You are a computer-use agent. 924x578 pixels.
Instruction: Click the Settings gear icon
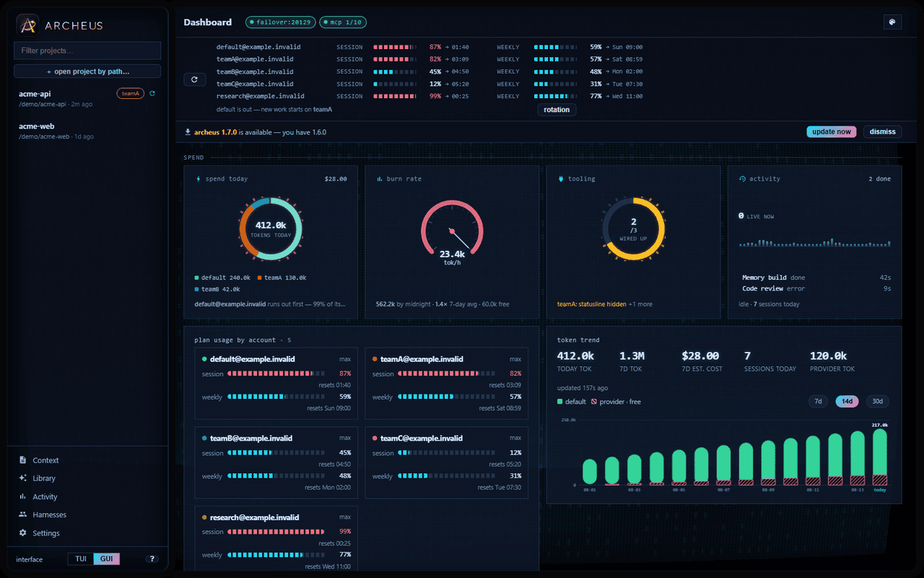[x=23, y=533]
